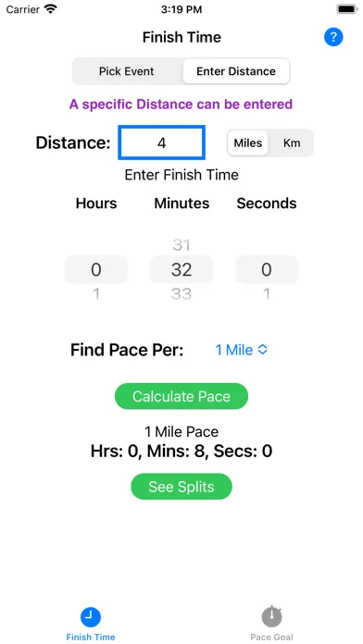The image size is (363, 644).
Task: Click the battery icon in status bar
Action: pos(347,9)
